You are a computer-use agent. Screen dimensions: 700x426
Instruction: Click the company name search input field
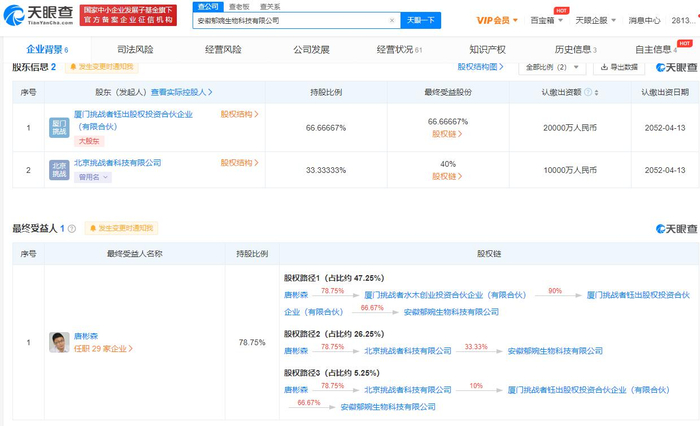[x=295, y=19]
